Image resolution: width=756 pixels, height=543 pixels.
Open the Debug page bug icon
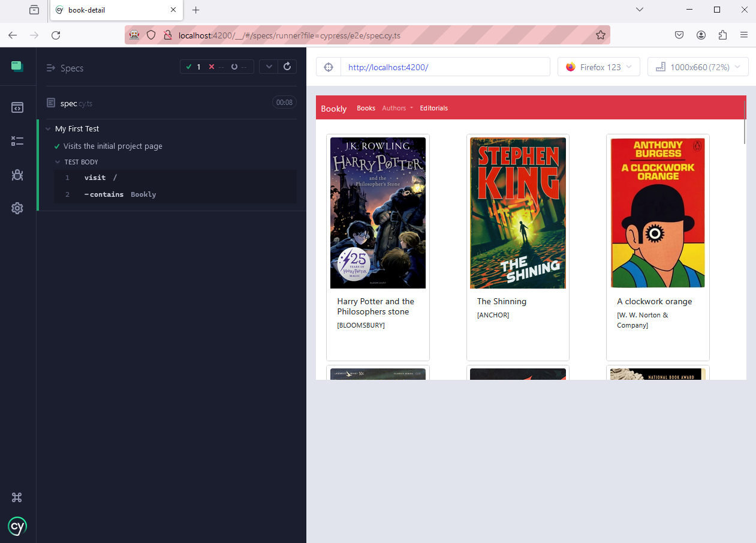17,175
